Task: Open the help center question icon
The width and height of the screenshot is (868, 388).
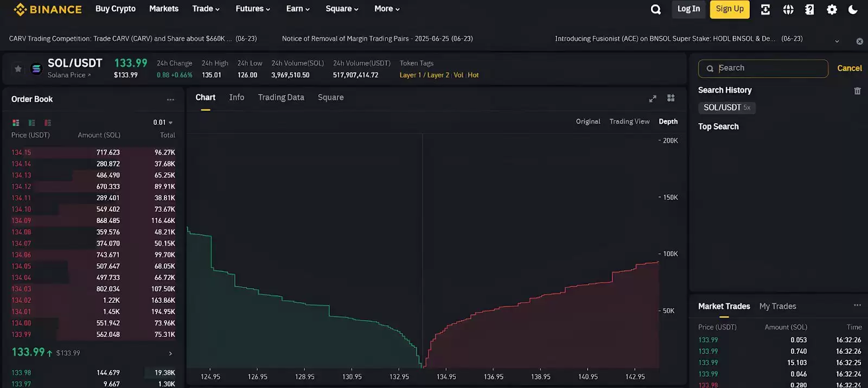Action: [x=809, y=9]
